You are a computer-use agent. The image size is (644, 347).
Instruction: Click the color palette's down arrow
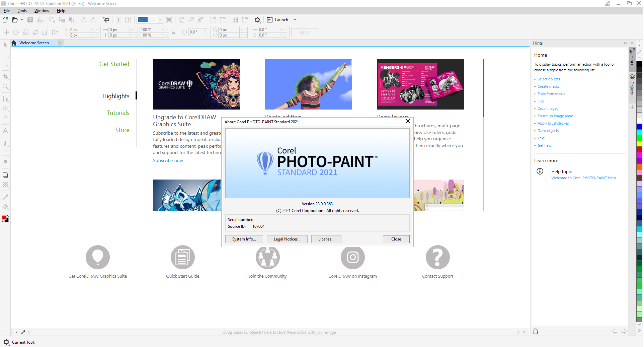tap(639, 324)
